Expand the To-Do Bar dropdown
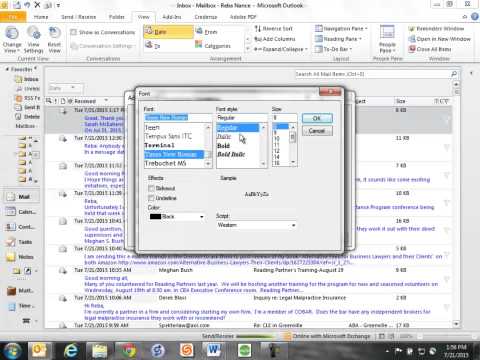The height and width of the screenshot is (360, 480). [x=334, y=49]
